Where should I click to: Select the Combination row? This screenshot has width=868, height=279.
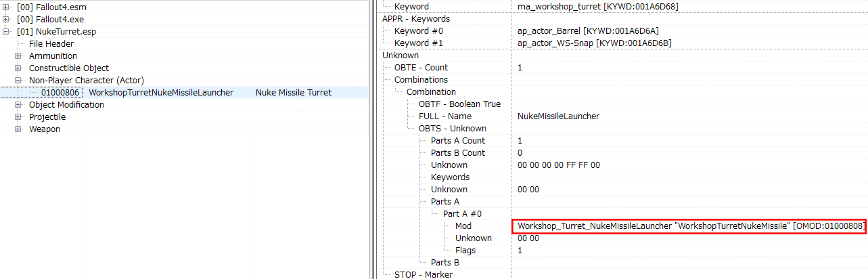pos(431,91)
